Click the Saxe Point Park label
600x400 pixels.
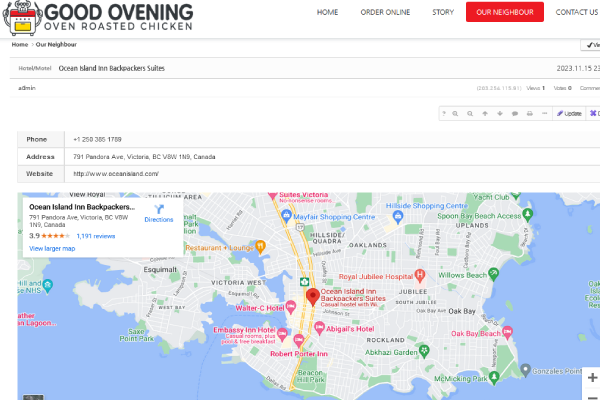137,335
